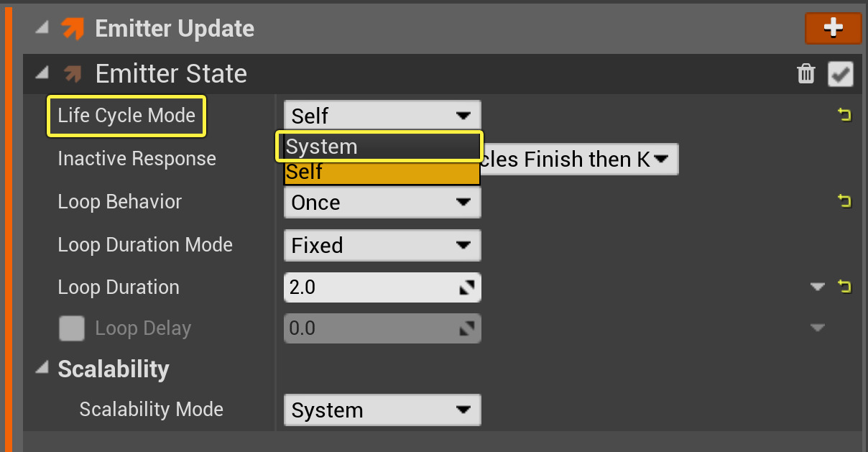
Task: Choose System in Life Cycle Mode list
Action: tap(380, 147)
